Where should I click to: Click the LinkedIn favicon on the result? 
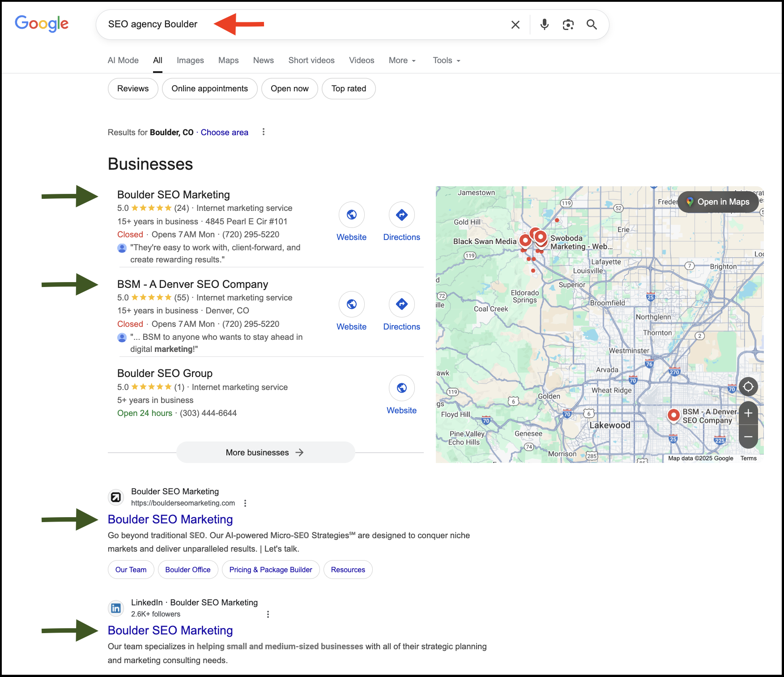pos(116,608)
